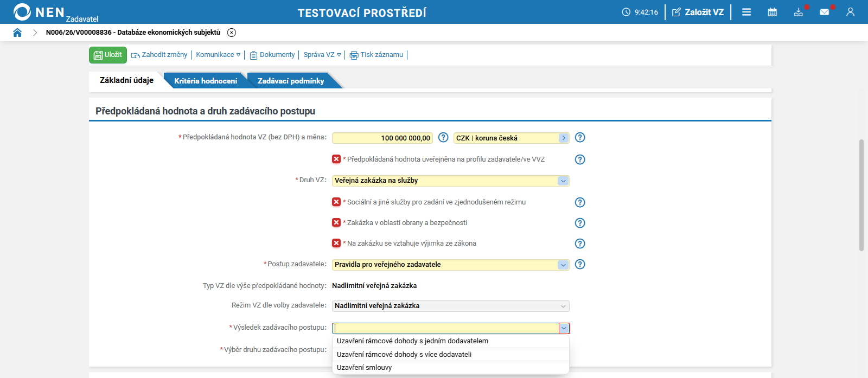Click the Výběr druhu zadávacího postupu label
The image size is (868, 378).
[x=275, y=350]
